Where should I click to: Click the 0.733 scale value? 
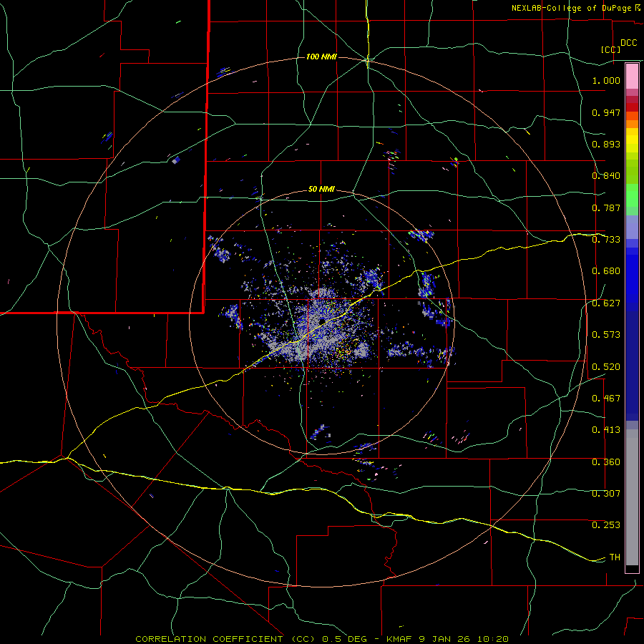606,240
